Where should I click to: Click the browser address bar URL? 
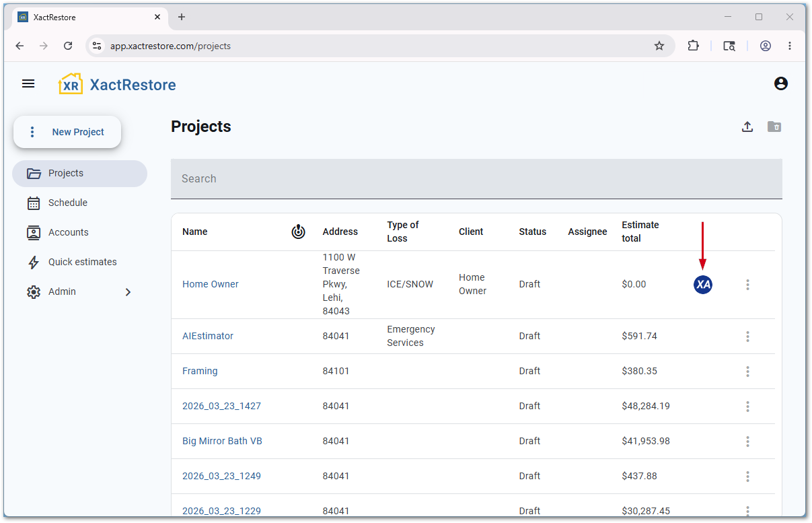pyautogui.click(x=170, y=46)
